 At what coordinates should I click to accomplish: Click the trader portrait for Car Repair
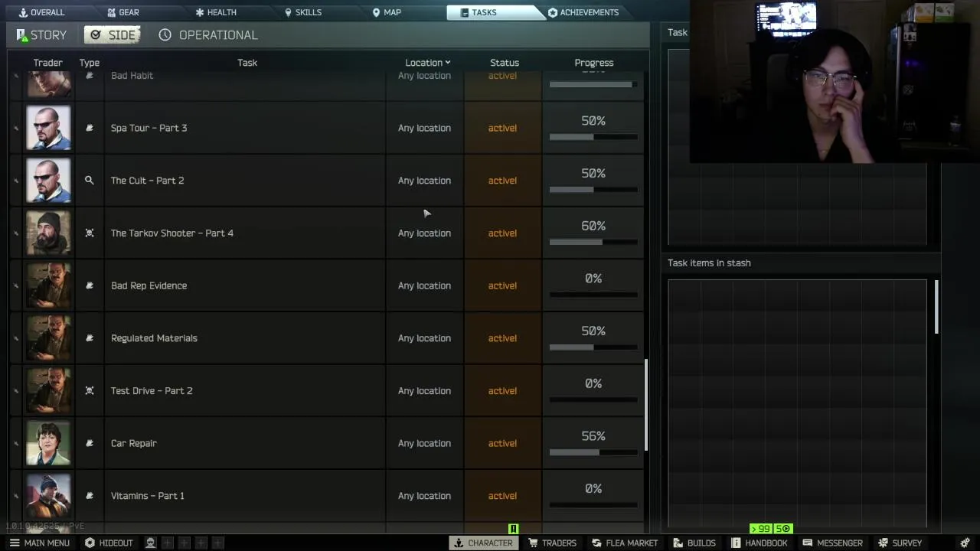click(48, 443)
